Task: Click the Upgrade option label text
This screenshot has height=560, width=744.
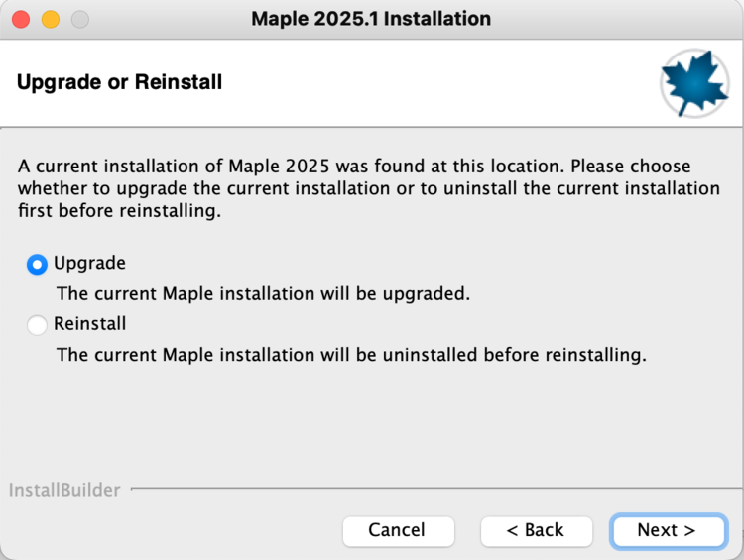Action: (x=89, y=263)
